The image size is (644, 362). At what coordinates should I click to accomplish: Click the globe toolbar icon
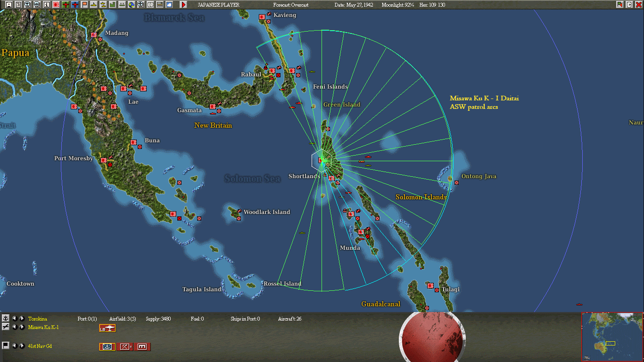[x=132, y=5]
